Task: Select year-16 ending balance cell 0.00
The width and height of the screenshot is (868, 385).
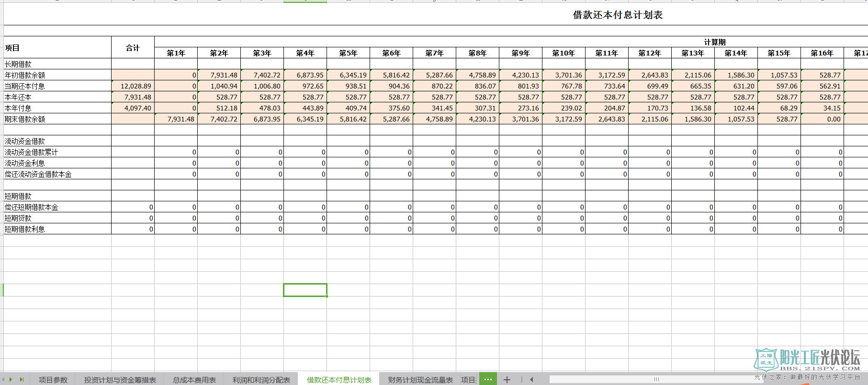Action: click(x=822, y=119)
